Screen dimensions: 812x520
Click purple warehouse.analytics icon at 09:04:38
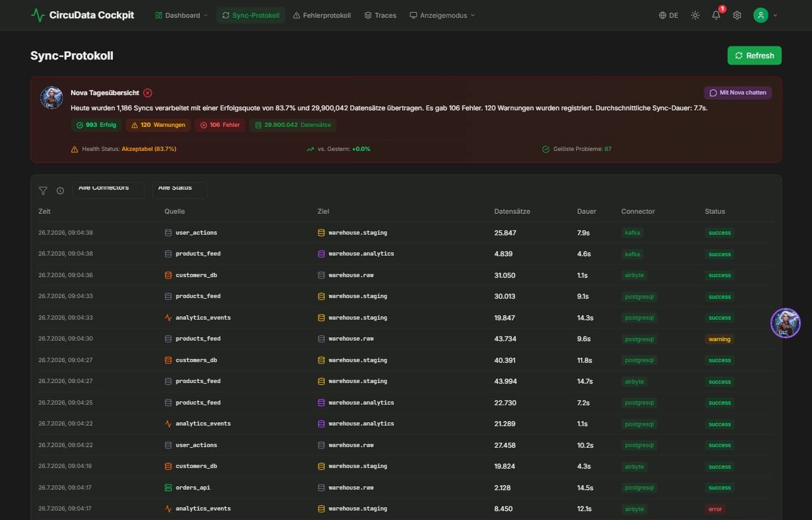tap(321, 254)
